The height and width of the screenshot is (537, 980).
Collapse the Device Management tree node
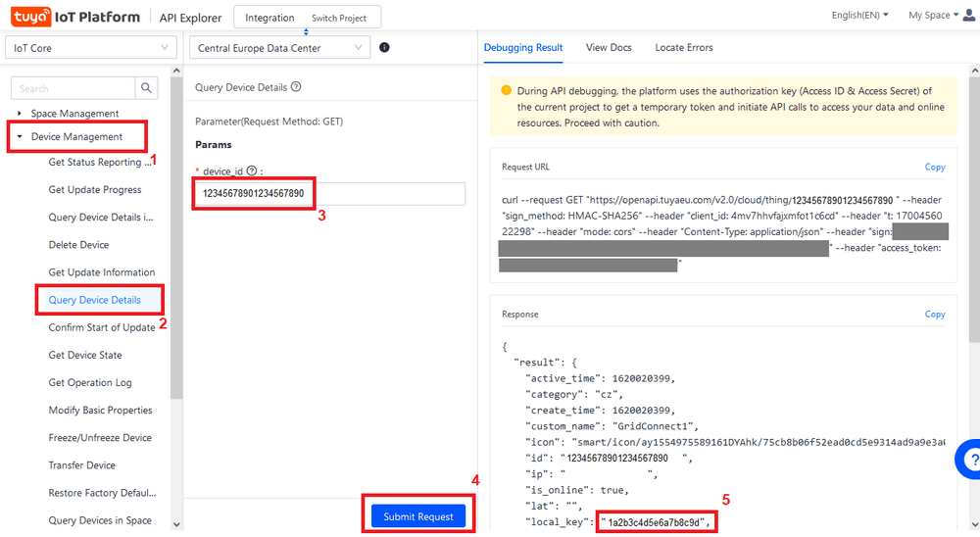[x=20, y=136]
